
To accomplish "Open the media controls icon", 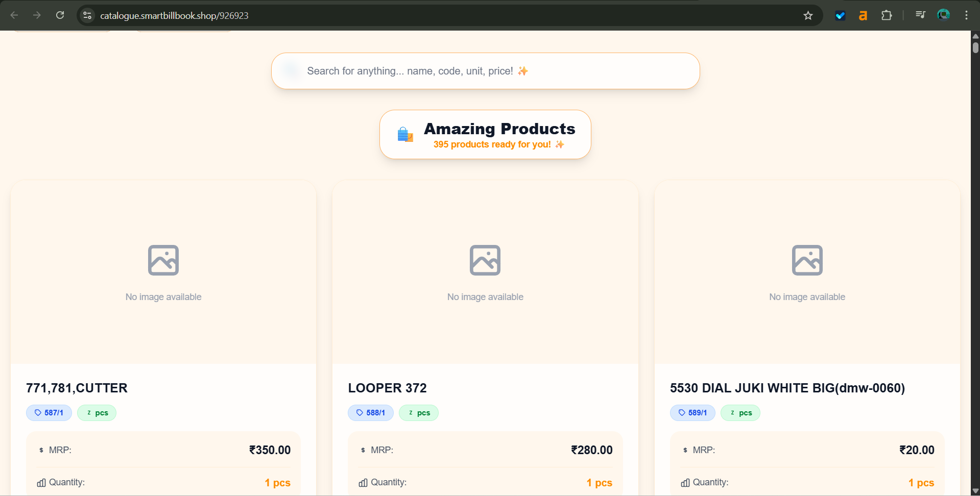I will coord(920,15).
